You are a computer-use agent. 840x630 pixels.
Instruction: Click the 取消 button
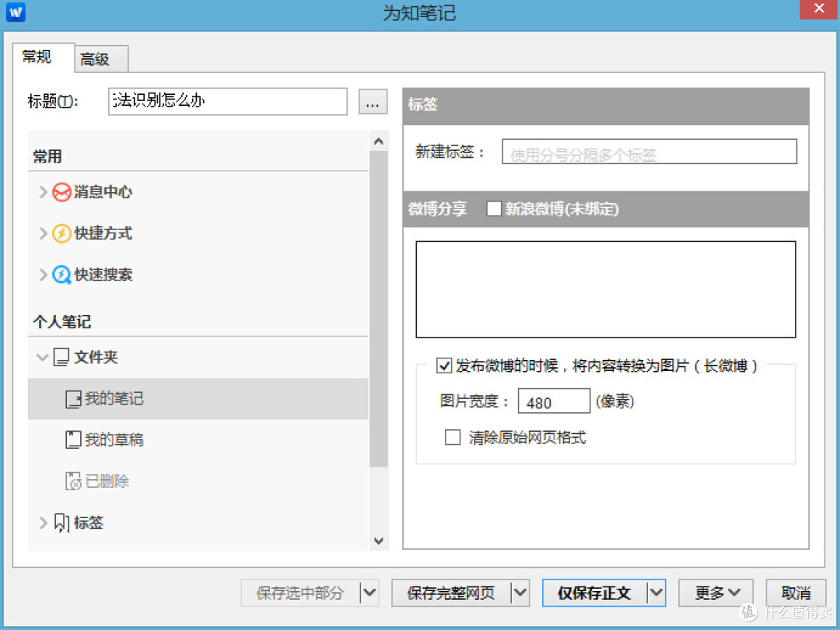click(x=795, y=593)
